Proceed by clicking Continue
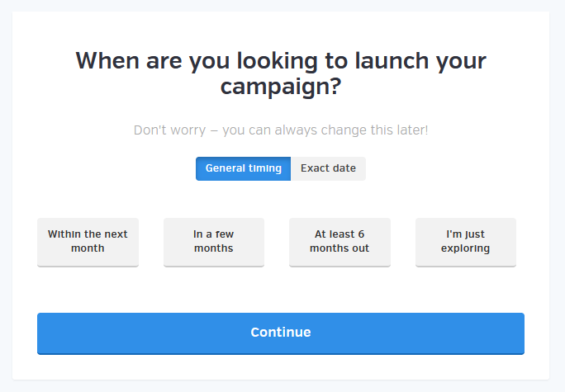565x392 pixels. click(x=281, y=333)
